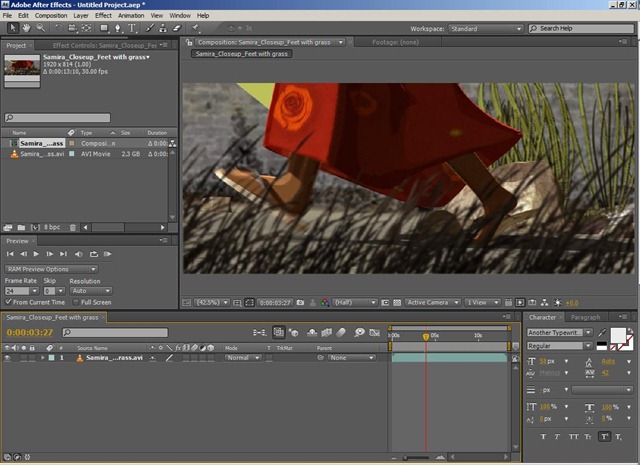Click the timeline timecode 0:00:03:27
The height and width of the screenshot is (465, 640).
[30, 333]
